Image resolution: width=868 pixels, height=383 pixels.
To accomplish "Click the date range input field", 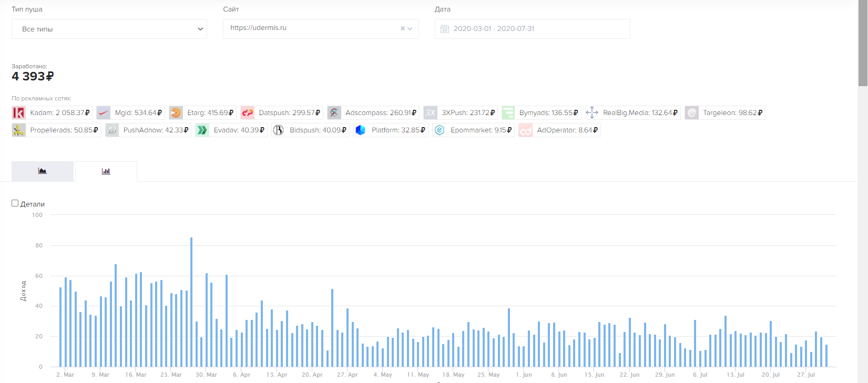I will pos(532,29).
